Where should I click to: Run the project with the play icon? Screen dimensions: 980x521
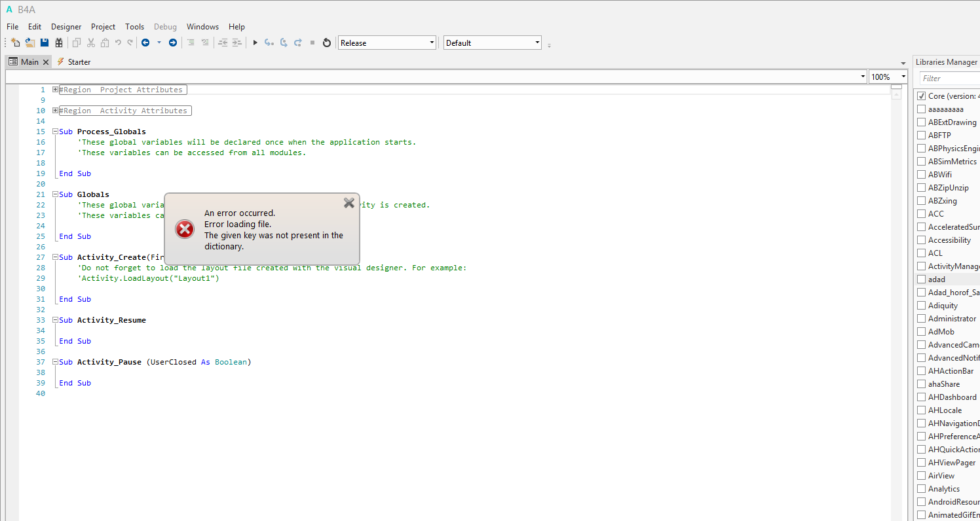coord(255,43)
